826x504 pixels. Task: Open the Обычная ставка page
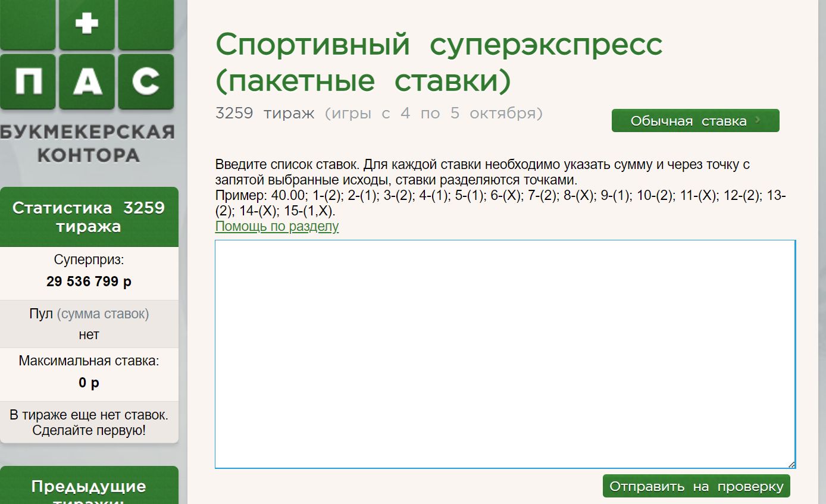pyautogui.click(x=695, y=121)
